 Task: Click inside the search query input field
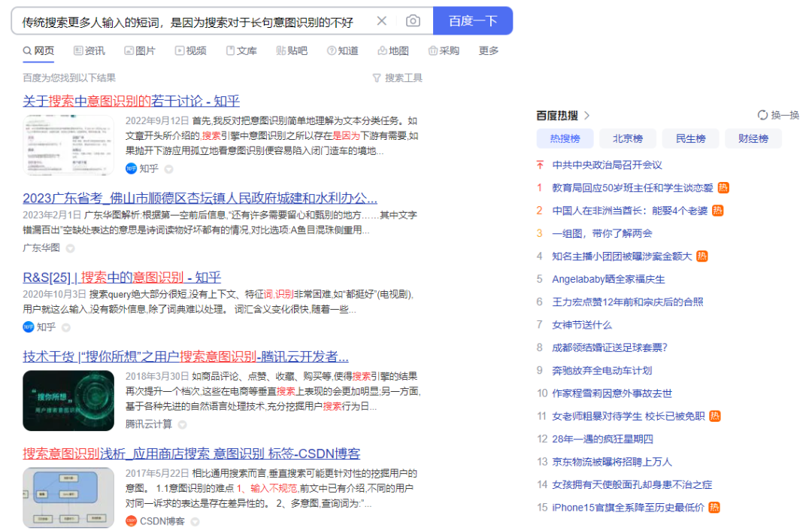point(188,21)
